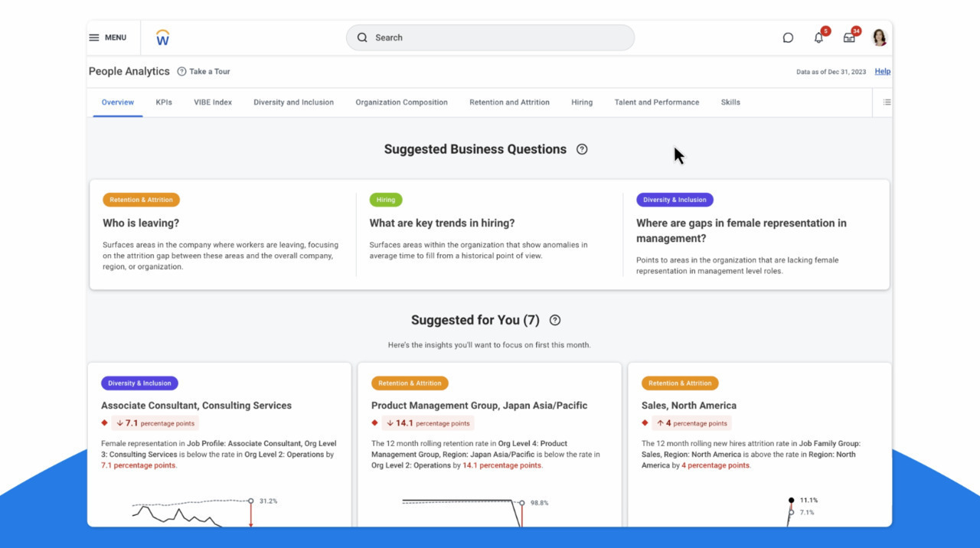Open the Diversity and Inclusion tab
Viewport: 980px width, 548px height.
[293, 102]
